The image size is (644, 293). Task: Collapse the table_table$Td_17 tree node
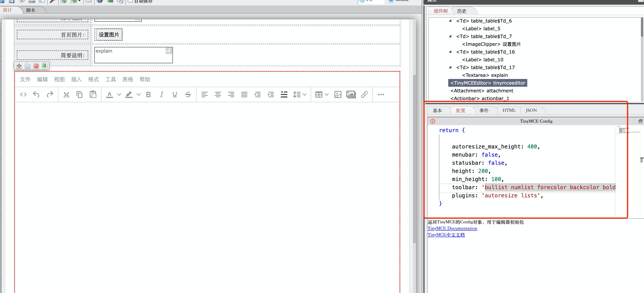pyautogui.click(x=450, y=67)
